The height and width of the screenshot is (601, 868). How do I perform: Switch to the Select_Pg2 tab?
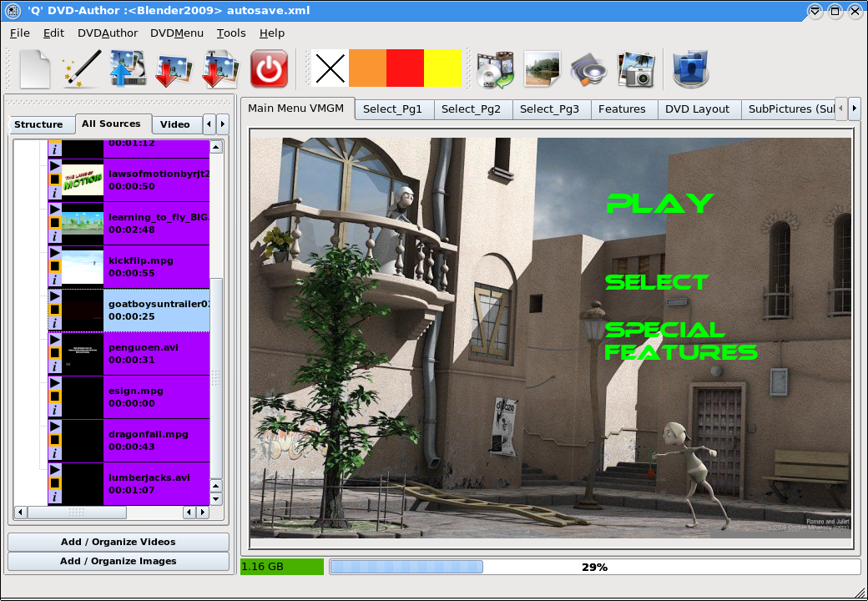(x=471, y=109)
